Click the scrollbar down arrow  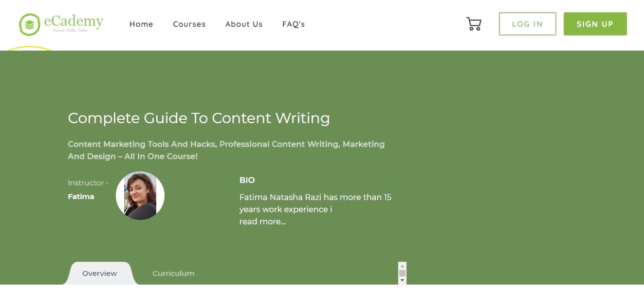402,280
